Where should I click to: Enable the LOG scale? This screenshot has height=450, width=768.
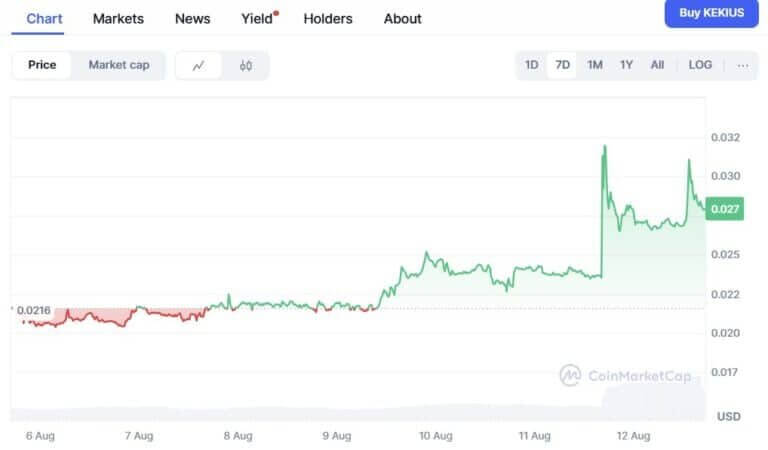pyautogui.click(x=700, y=65)
